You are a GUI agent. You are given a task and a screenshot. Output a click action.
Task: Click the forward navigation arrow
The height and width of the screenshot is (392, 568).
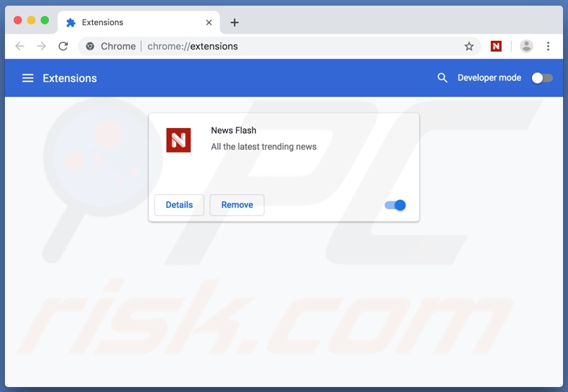[x=41, y=46]
